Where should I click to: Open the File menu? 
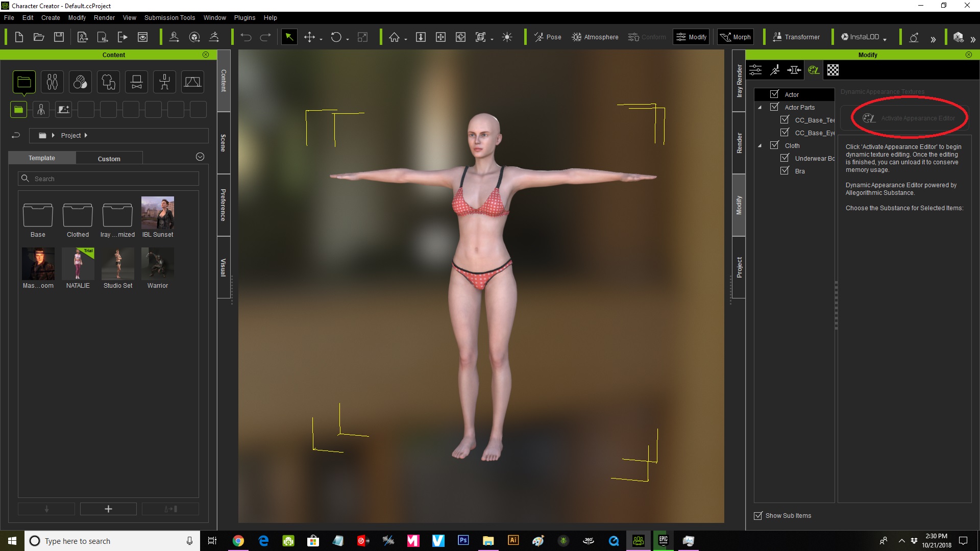(x=9, y=18)
